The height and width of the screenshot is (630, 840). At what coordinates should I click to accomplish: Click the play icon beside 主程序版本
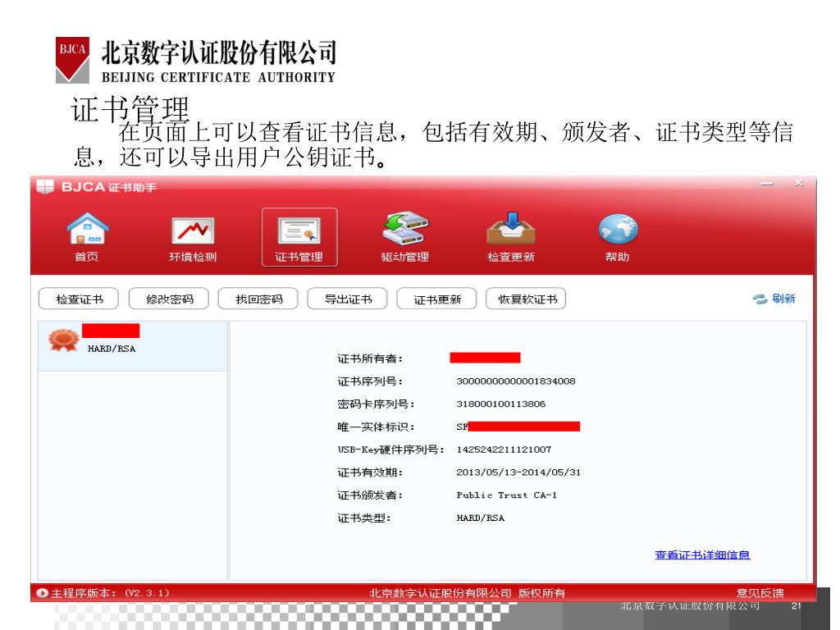[x=42, y=592]
